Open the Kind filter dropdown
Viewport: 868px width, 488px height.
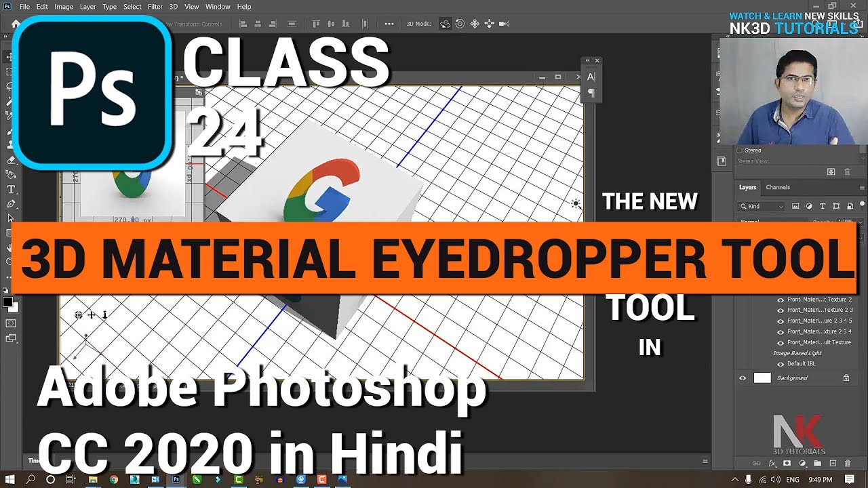(x=762, y=206)
